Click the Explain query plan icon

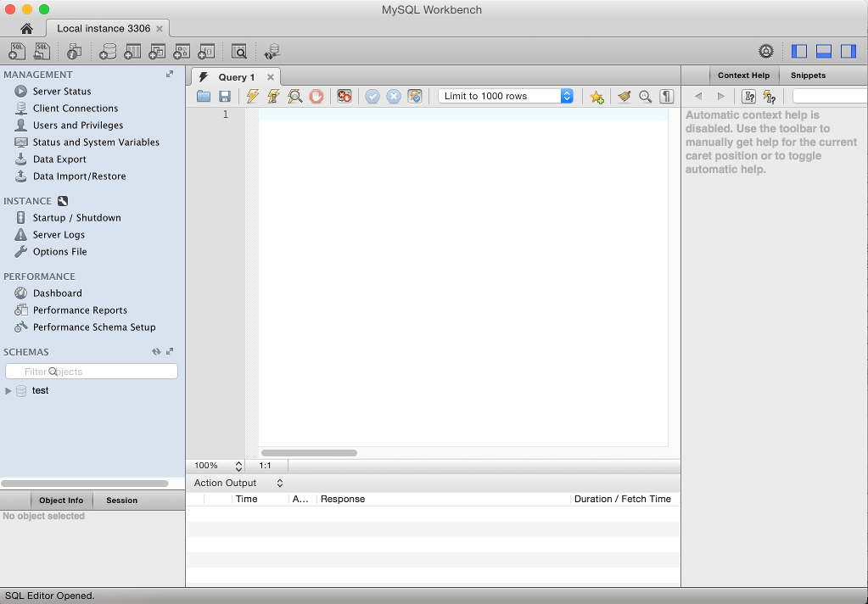coord(294,96)
